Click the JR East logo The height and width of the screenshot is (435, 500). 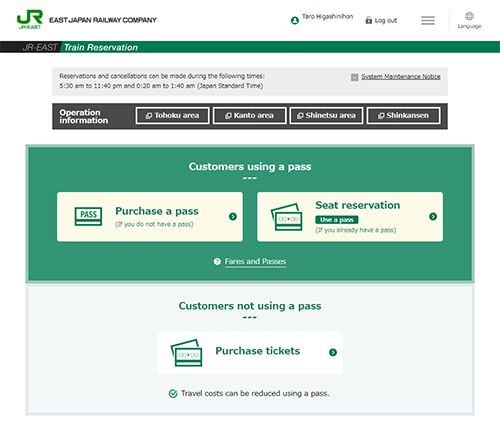[x=30, y=19]
